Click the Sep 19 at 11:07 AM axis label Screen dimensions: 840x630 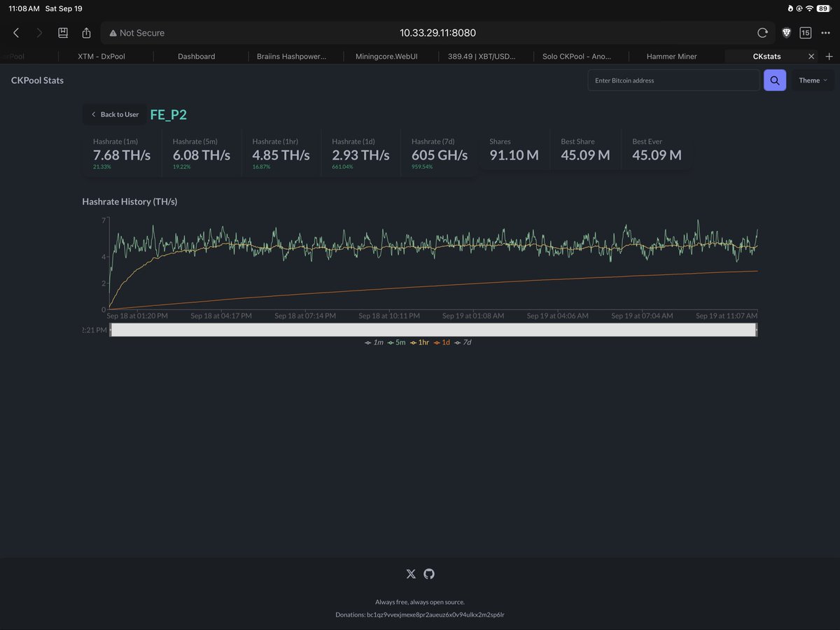click(x=726, y=316)
